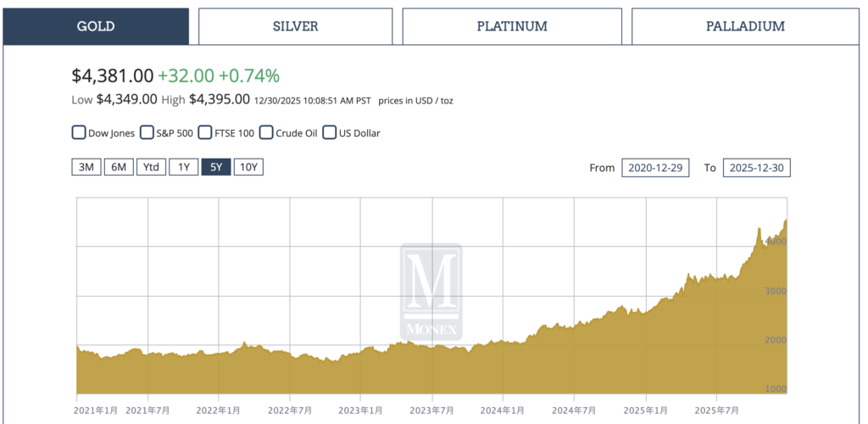Image resolution: width=868 pixels, height=424 pixels.
Task: Choose the 6M time range
Action: (x=119, y=167)
